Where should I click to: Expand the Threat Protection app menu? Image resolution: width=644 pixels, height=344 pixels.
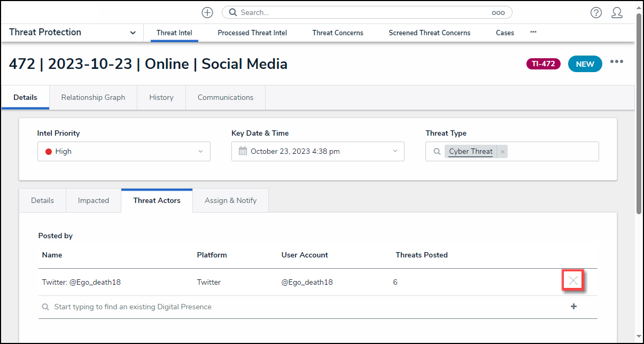pos(133,33)
